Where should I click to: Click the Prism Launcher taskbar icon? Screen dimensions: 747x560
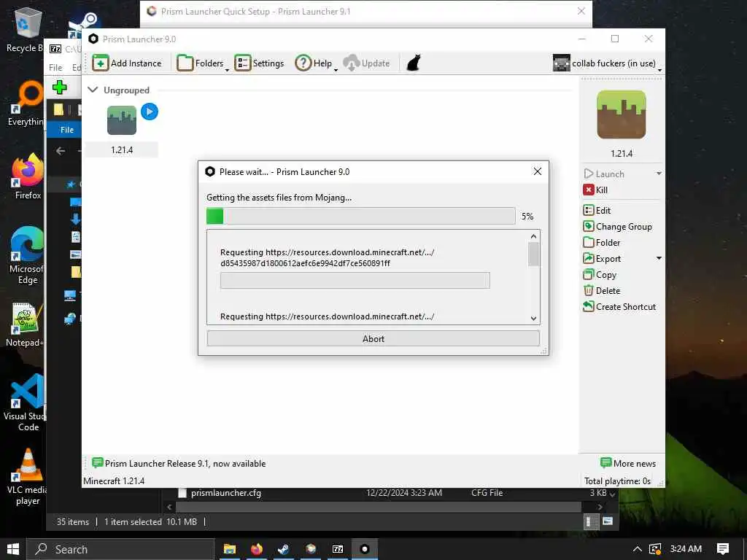pyautogui.click(x=365, y=549)
